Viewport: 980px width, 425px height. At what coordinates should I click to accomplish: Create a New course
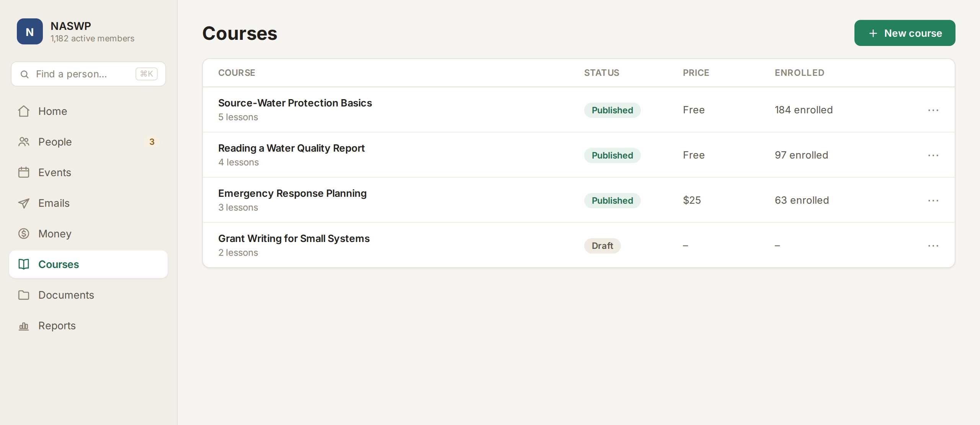click(905, 33)
